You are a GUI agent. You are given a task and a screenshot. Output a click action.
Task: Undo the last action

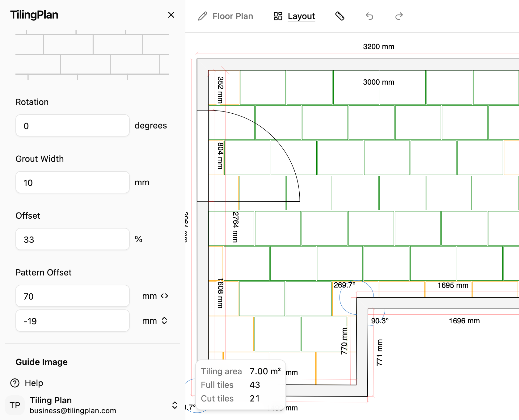coord(369,16)
